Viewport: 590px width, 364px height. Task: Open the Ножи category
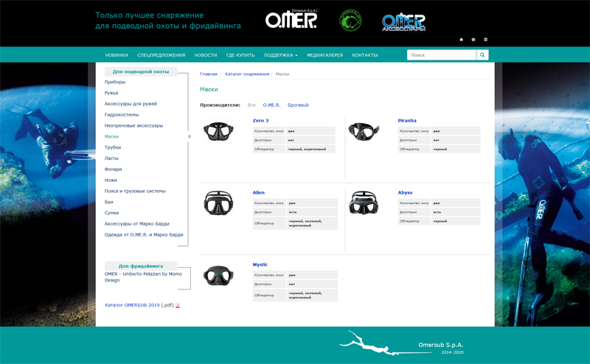[x=111, y=180]
